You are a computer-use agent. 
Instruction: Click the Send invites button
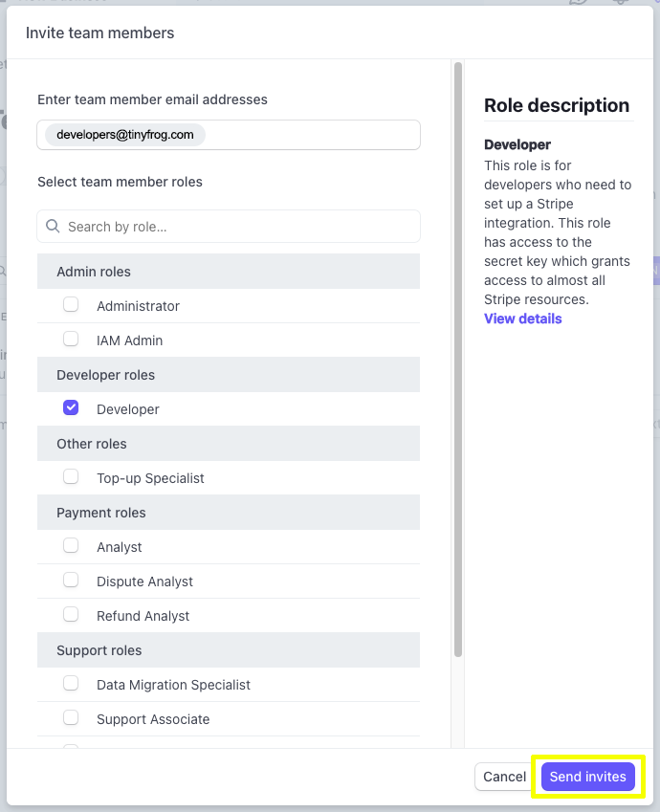587,777
